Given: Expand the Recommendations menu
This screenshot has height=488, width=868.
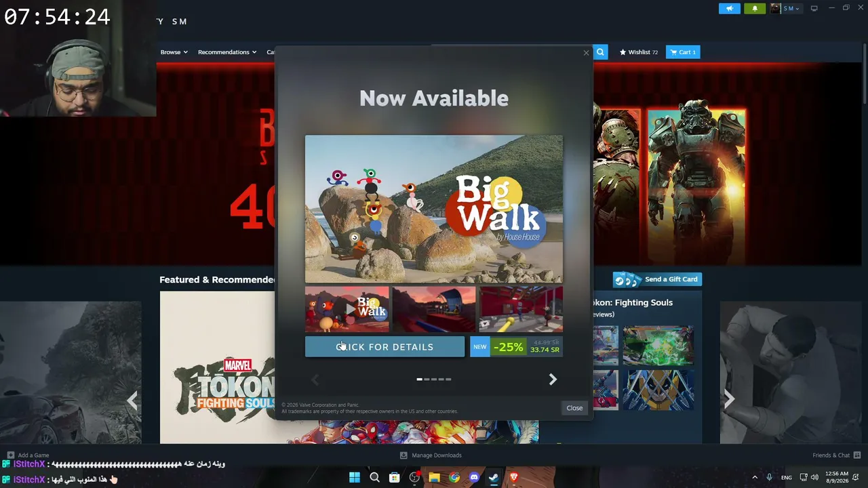Looking at the screenshot, I should pos(227,52).
